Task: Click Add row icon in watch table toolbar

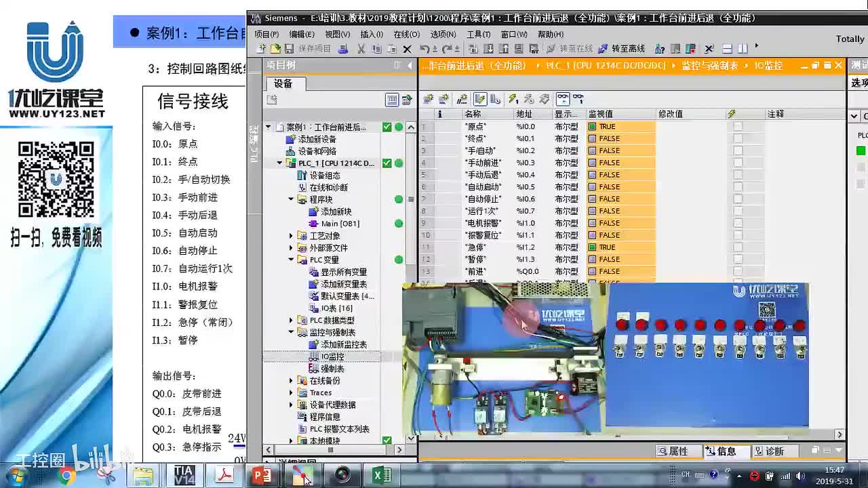Action: (x=444, y=99)
